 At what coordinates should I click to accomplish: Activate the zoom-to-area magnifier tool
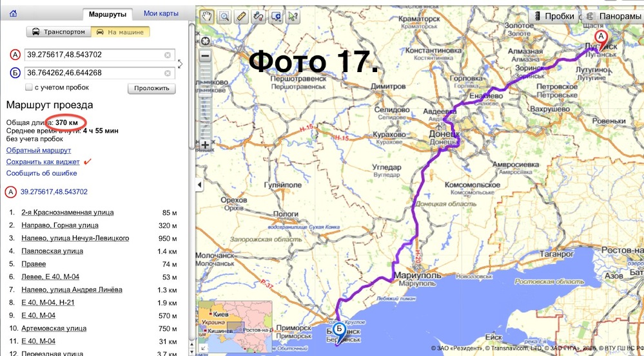coord(224,16)
